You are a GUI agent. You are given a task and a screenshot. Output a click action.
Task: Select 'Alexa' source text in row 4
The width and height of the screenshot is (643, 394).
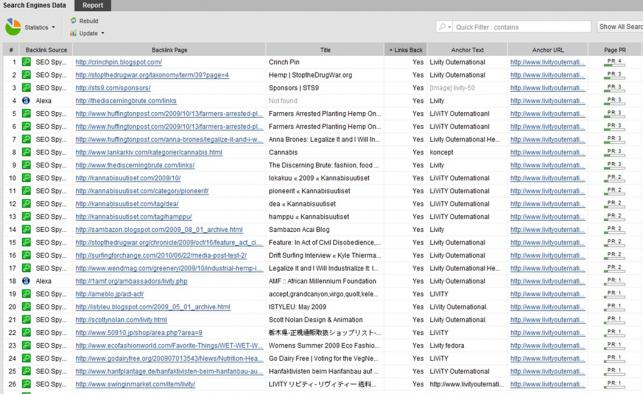(43, 100)
